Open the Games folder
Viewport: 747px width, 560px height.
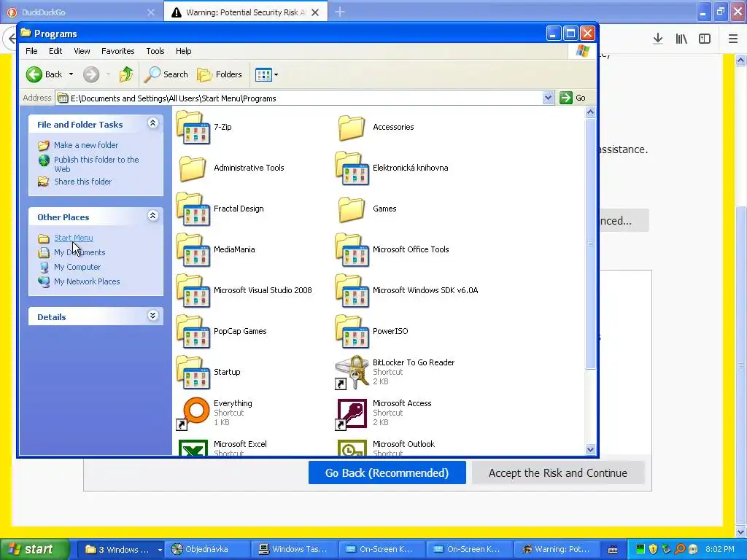click(352, 209)
